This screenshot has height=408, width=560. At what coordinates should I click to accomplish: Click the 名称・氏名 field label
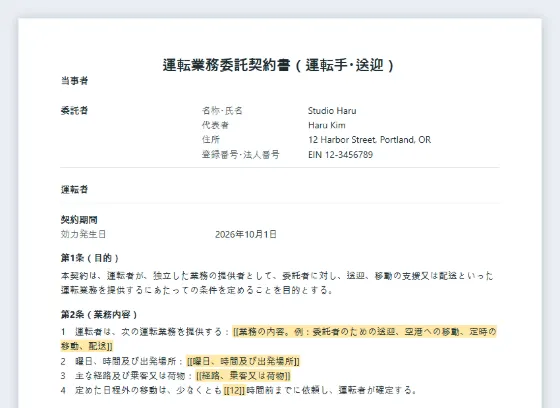click(222, 111)
